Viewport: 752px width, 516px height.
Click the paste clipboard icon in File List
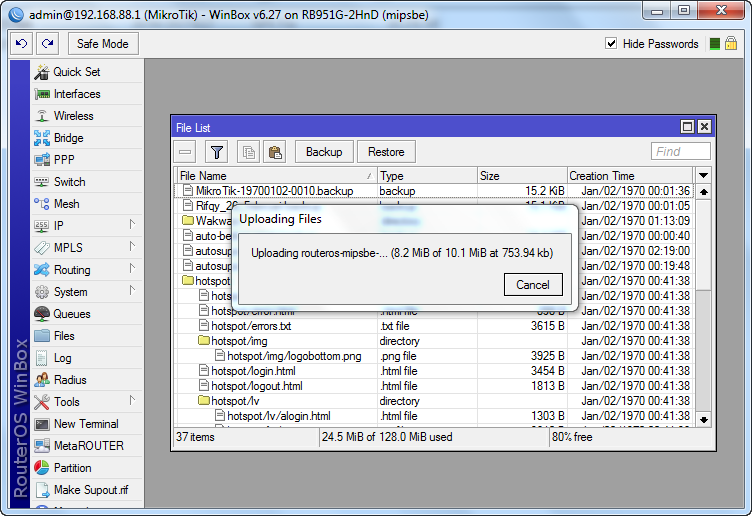(x=275, y=152)
